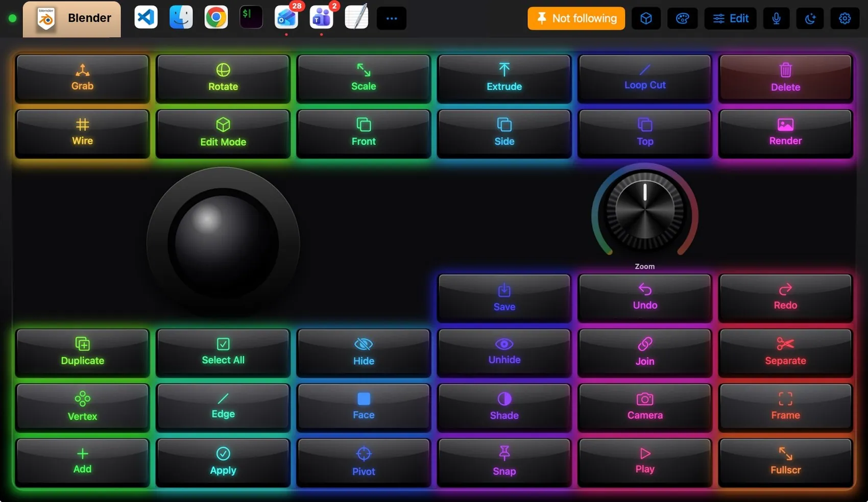Toggle Wire view key
The width and height of the screenshot is (868, 502).
coord(82,133)
